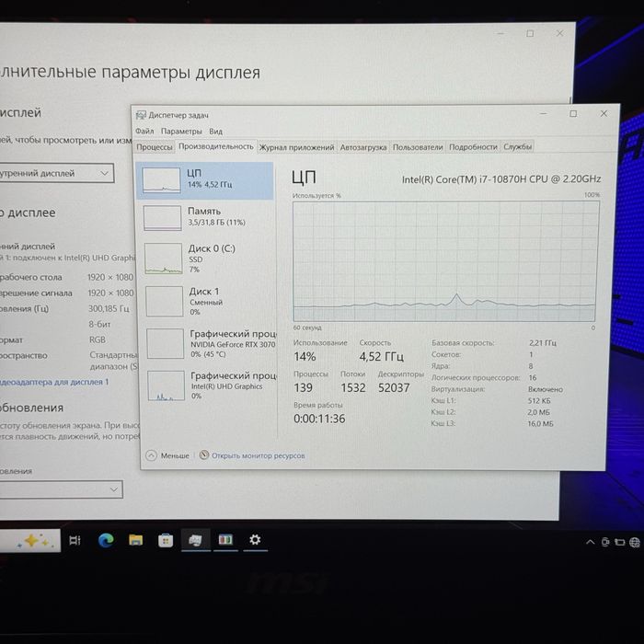This screenshot has height=644, width=644.
Task: Click the resource monitor icon
Action: (x=203, y=455)
